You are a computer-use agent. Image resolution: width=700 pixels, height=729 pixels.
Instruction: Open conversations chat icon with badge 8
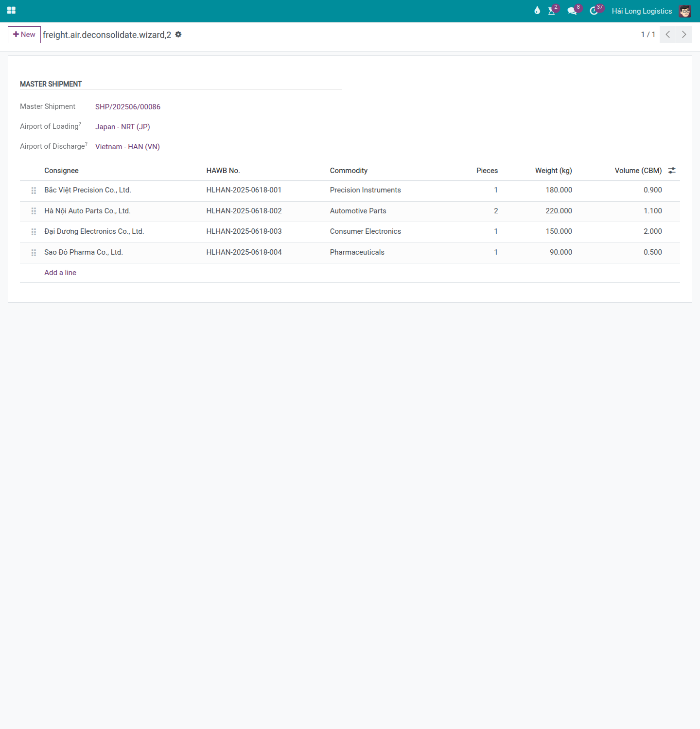click(x=573, y=11)
